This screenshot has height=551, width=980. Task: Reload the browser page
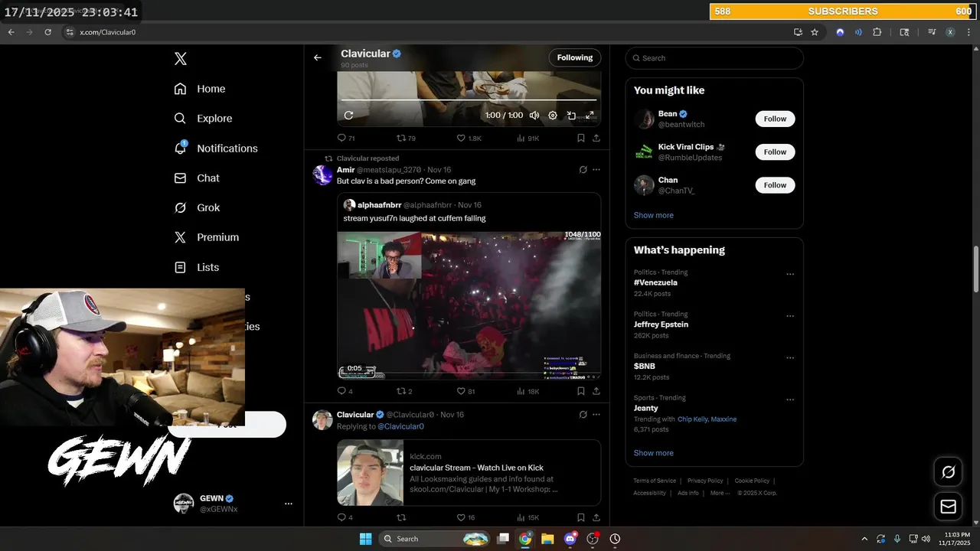47,32
